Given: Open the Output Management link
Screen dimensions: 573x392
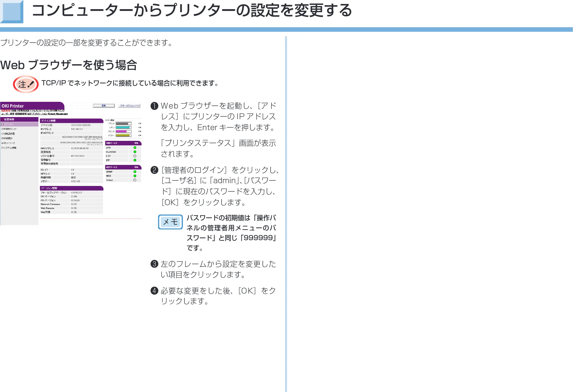Looking at the screenshot, I should [58, 114].
